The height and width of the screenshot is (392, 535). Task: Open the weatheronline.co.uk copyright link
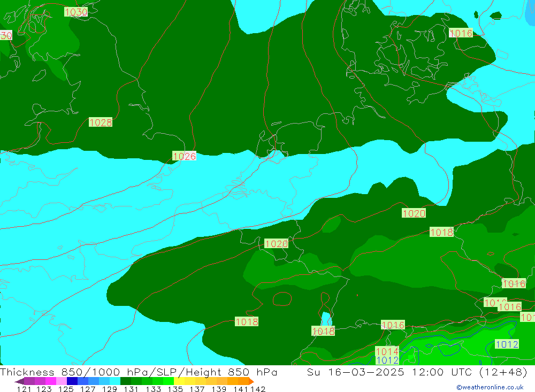pyautogui.click(x=490, y=387)
